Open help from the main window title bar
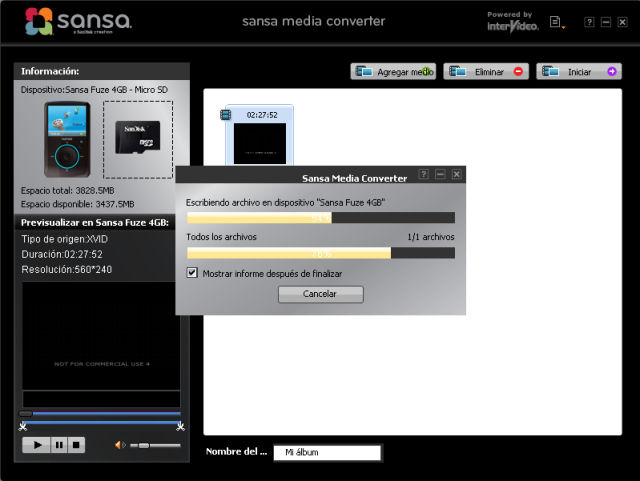The width and height of the screenshot is (640, 481). coord(589,22)
